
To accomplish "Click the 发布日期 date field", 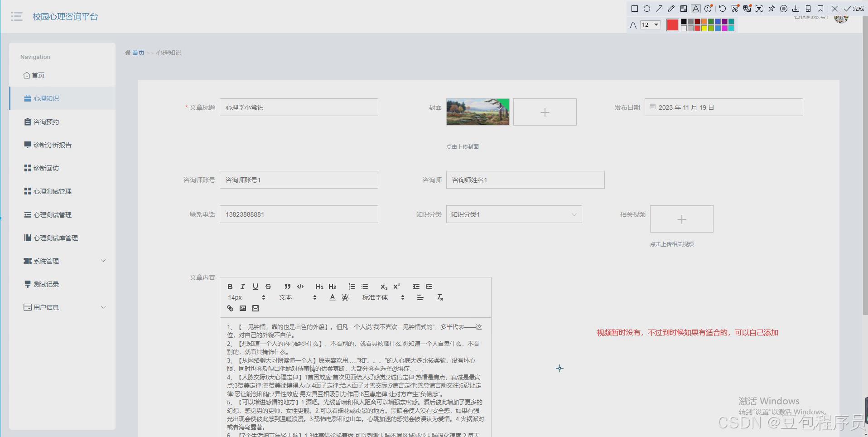I will 723,107.
